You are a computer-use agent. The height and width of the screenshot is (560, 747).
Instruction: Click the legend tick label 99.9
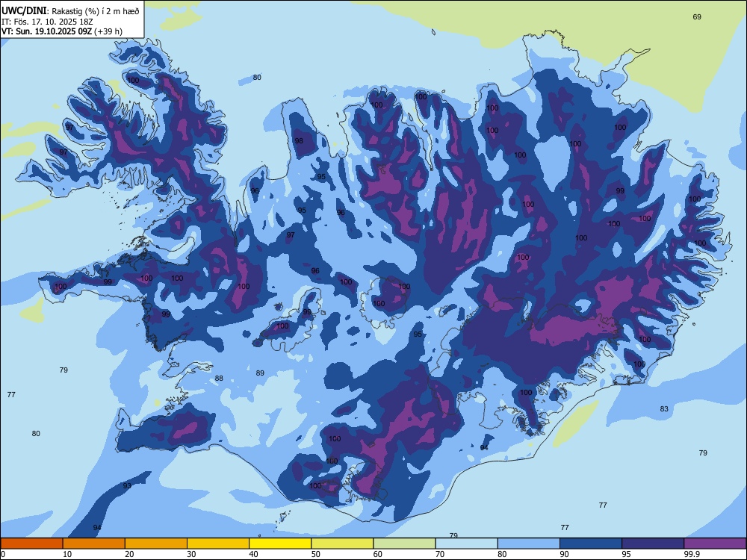[x=692, y=554]
